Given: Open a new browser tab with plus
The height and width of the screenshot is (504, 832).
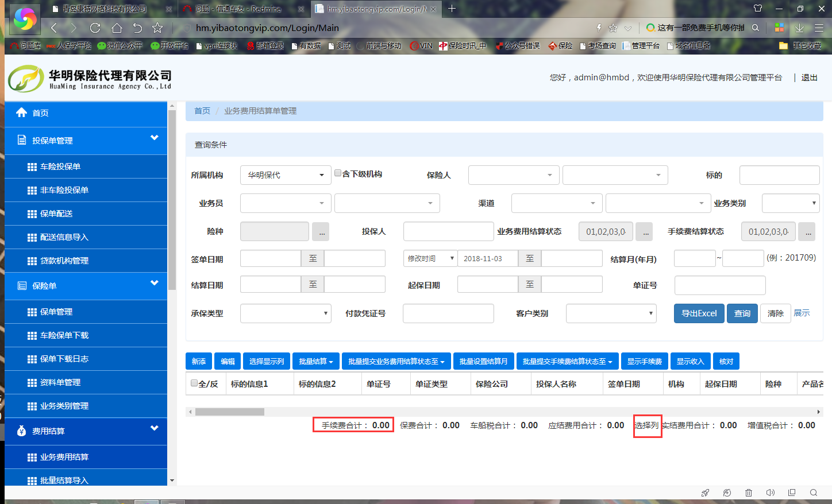Looking at the screenshot, I should click(x=452, y=9).
